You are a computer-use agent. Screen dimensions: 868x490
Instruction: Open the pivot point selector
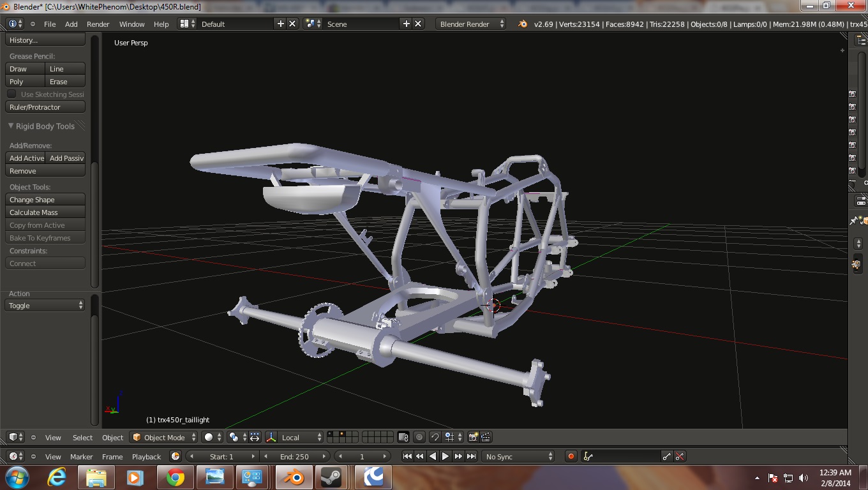237,437
